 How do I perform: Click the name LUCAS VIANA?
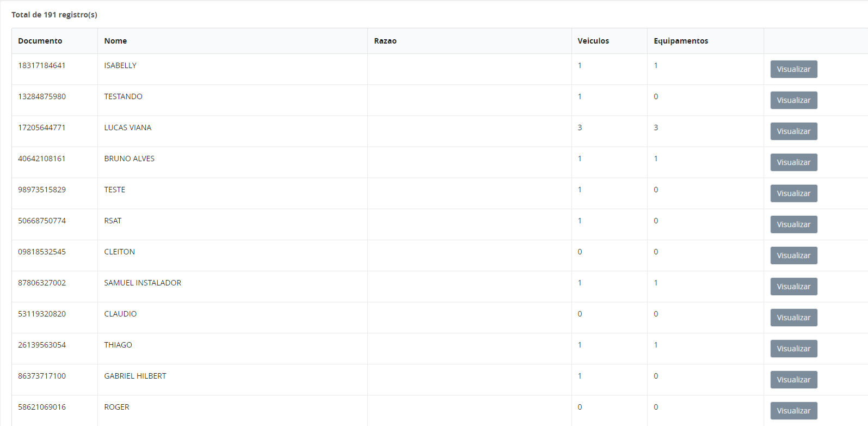tap(128, 127)
